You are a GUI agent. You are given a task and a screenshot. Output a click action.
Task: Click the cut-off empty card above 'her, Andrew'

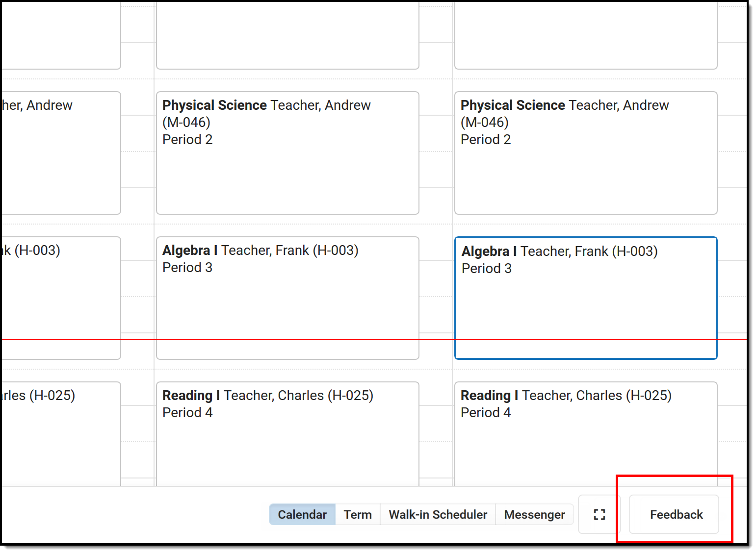pos(61,35)
